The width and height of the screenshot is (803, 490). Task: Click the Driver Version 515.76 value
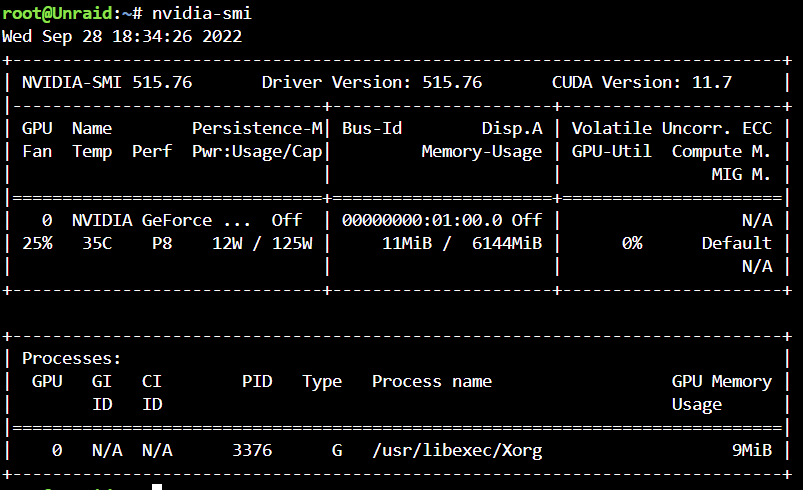click(x=452, y=82)
